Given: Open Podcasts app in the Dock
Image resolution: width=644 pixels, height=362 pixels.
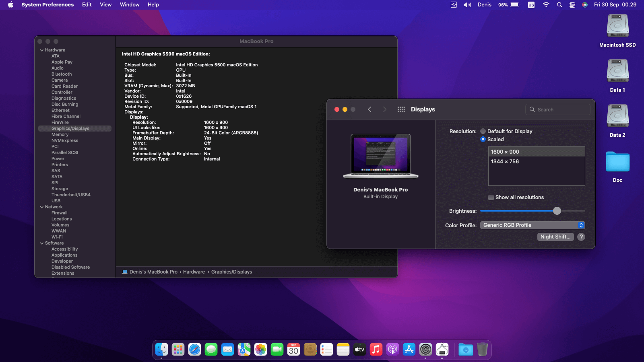Looking at the screenshot, I should tap(392, 350).
